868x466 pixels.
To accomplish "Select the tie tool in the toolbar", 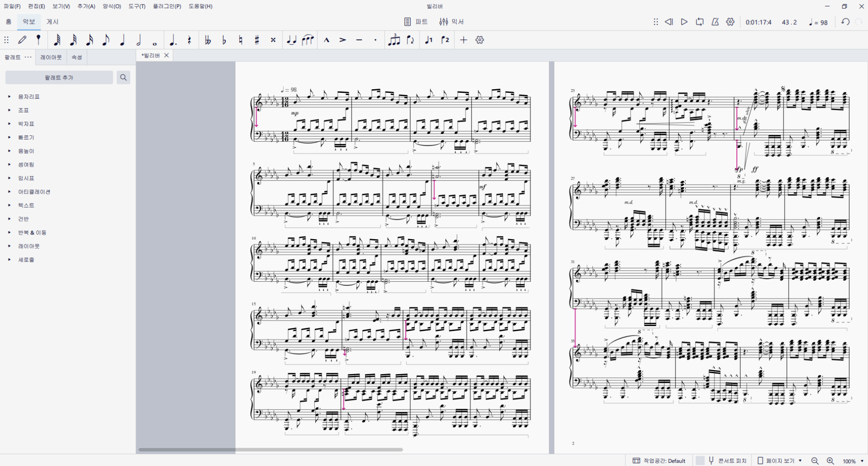I will [x=291, y=40].
